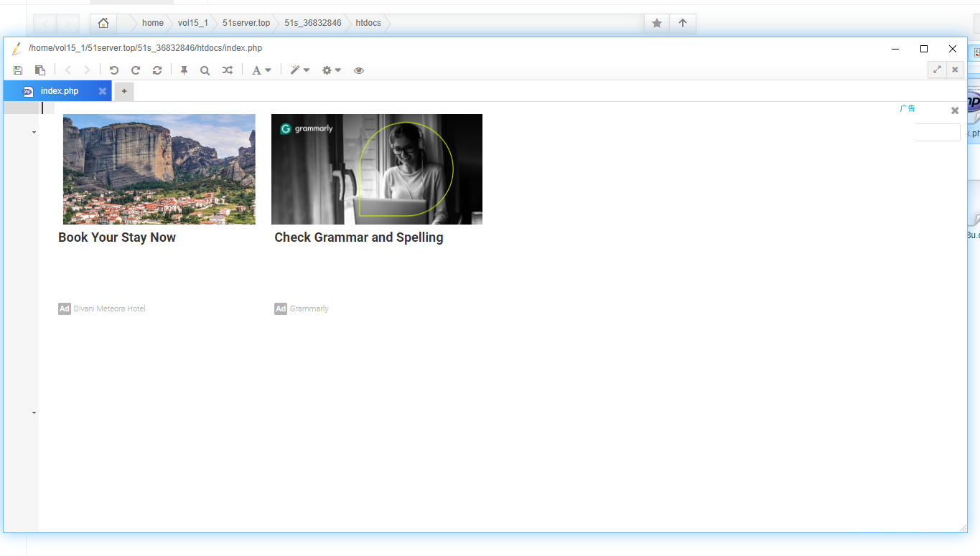Click the gray X beside fullscreen icon
980x556 pixels.
(x=955, y=70)
